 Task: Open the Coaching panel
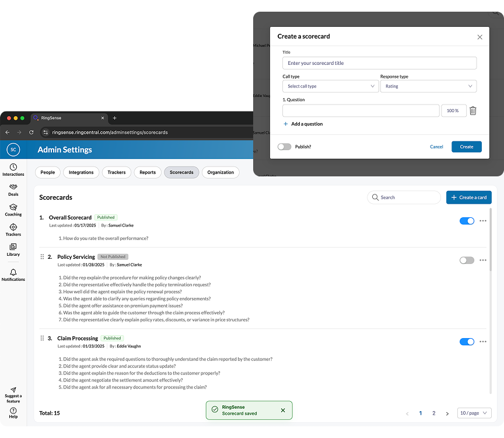point(13,209)
